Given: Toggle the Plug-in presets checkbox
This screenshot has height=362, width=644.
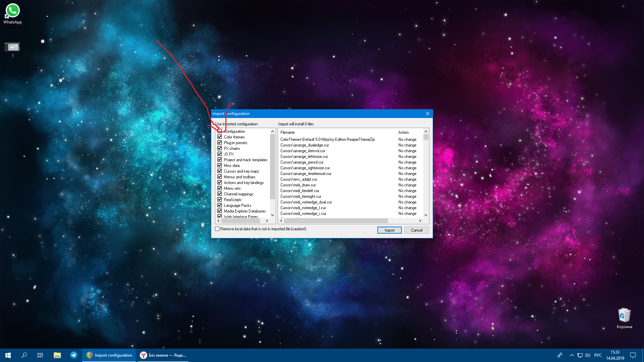Looking at the screenshot, I should pyautogui.click(x=220, y=142).
